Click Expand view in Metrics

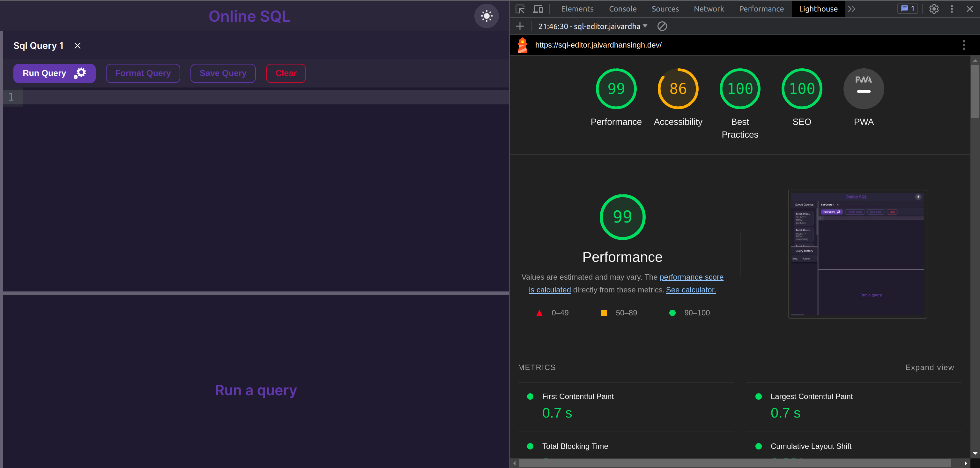coord(929,367)
